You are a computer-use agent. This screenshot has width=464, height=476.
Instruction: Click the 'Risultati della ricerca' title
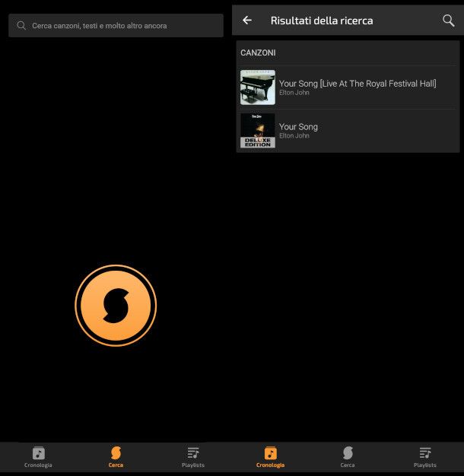click(322, 21)
